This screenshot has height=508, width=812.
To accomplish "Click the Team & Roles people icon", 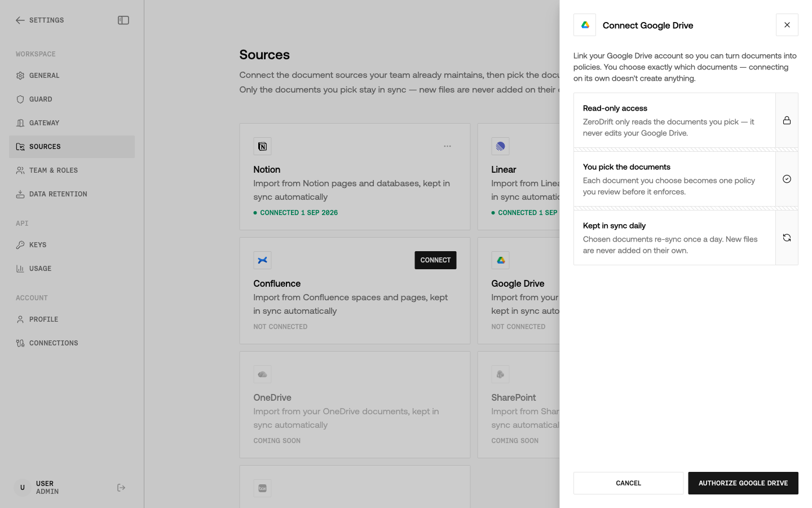I will pos(20,170).
